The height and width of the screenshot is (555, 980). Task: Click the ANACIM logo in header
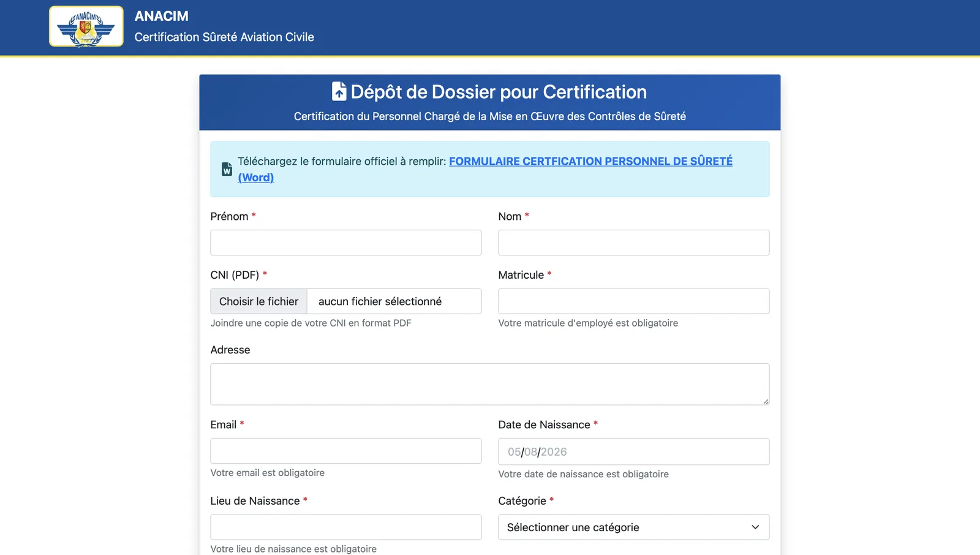coord(86,26)
